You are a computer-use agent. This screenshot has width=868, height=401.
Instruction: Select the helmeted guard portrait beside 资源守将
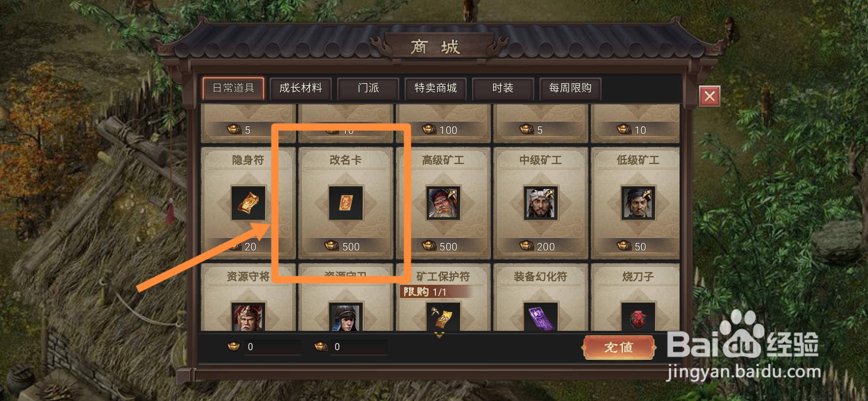pyautogui.click(x=346, y=317)
